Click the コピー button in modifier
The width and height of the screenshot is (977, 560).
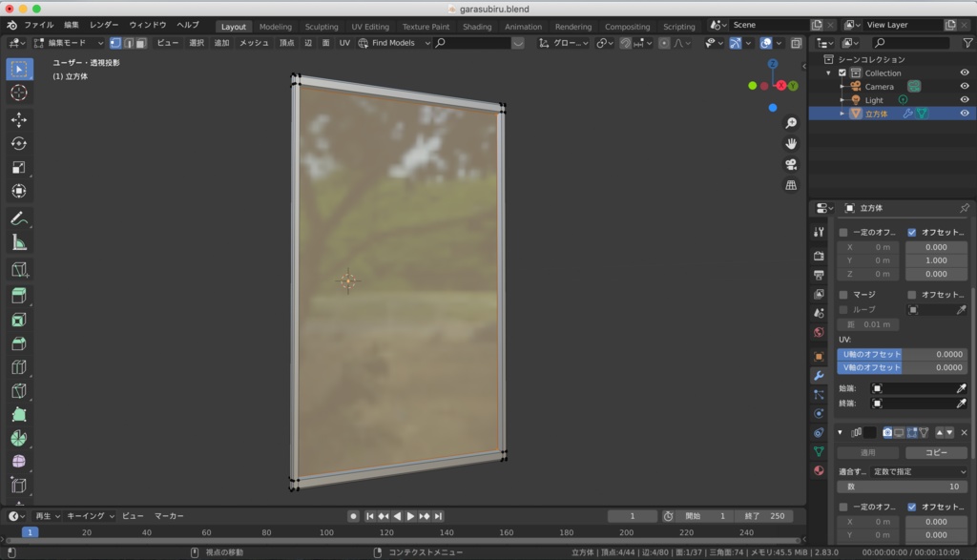pos(936,452)
